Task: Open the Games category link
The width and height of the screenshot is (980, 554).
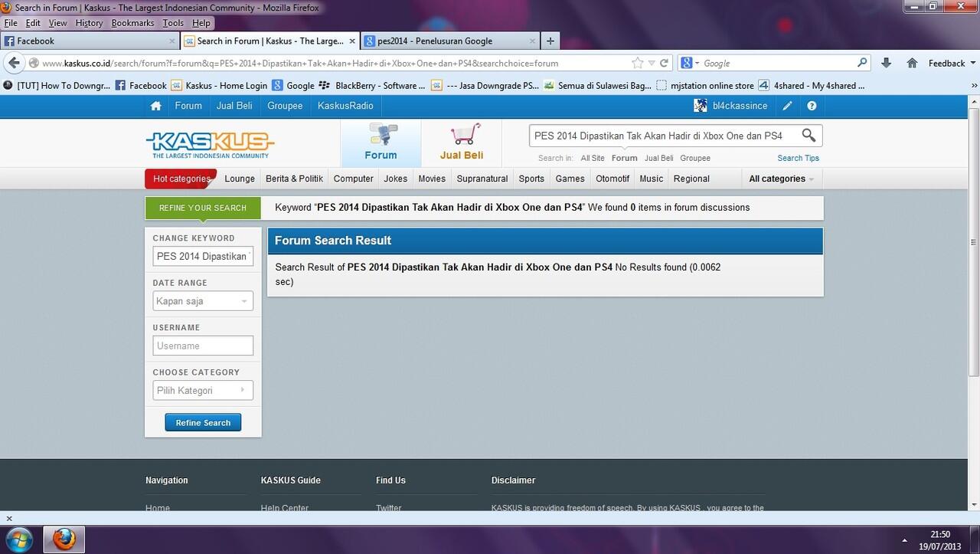Action: click(x=570, y=179)
